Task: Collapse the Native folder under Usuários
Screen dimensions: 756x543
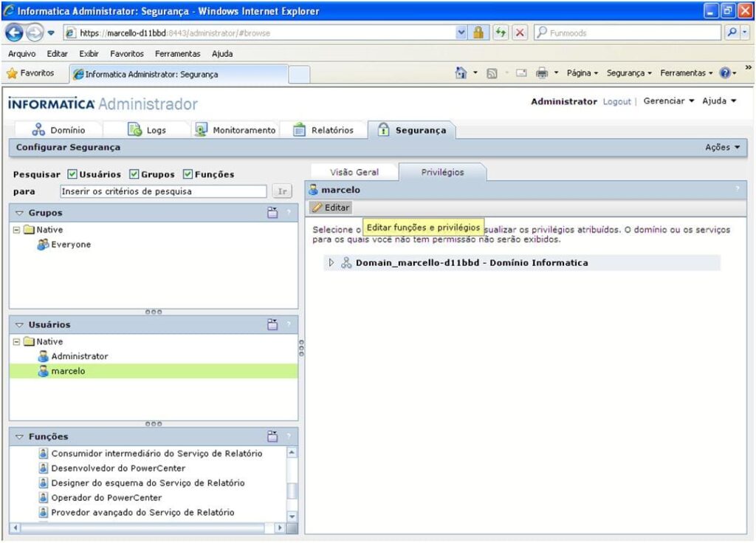Action: point(16,342)
